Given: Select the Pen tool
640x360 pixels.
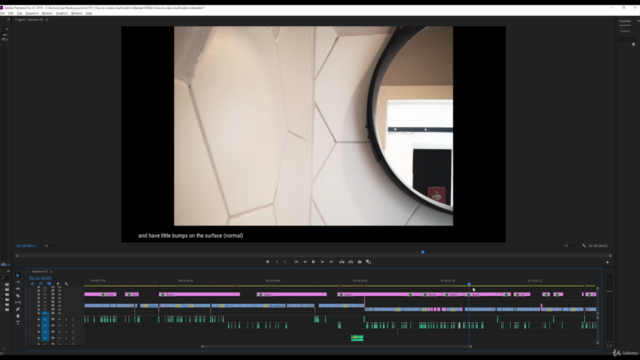Looking at the screenshot, I should tap(18, 309).
